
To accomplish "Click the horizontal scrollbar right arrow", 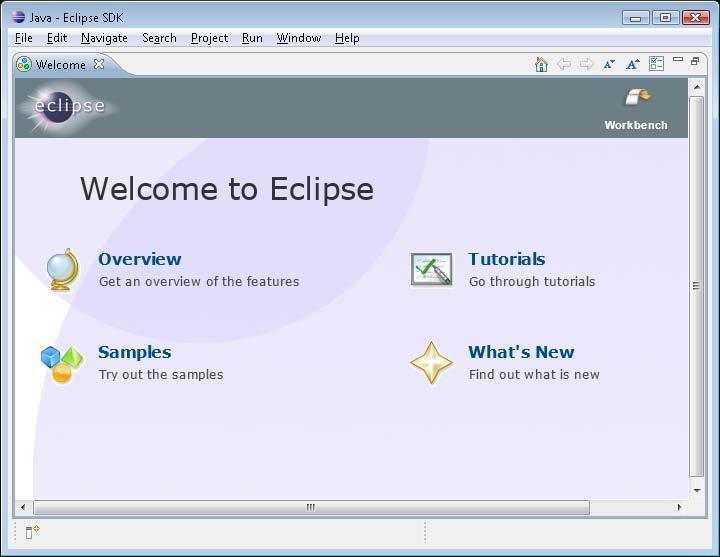I will [680, 507].
